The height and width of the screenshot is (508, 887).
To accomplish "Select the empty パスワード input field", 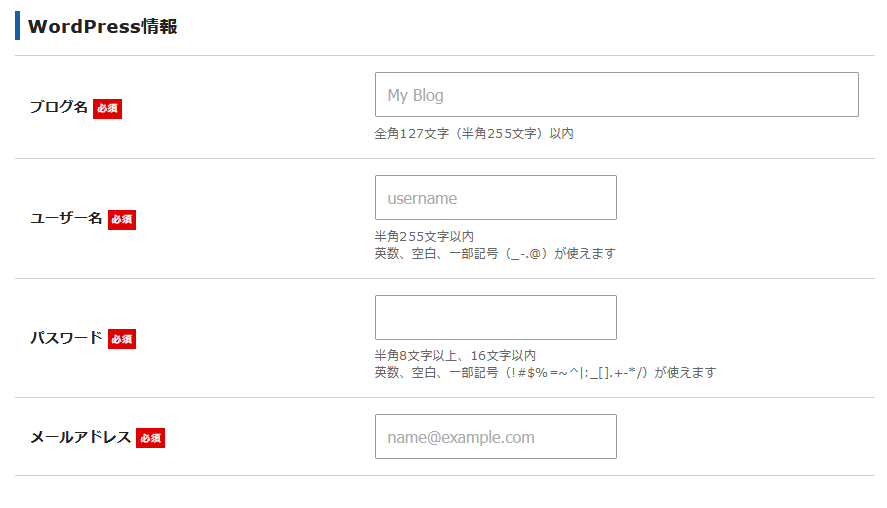I will point(496,317).
